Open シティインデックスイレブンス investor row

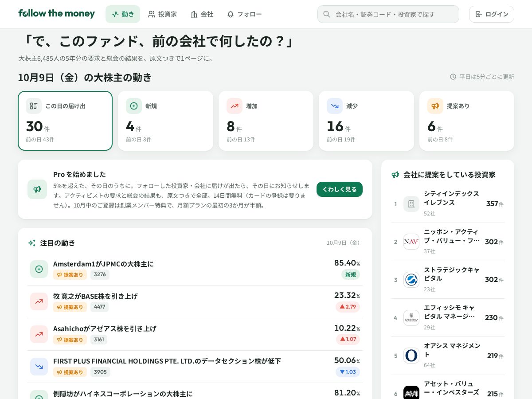point(448,204)
